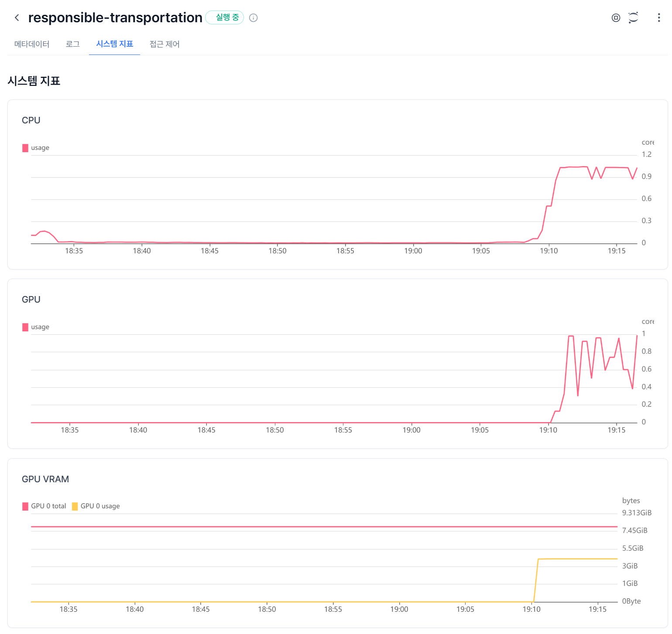Click the 19:10 time label on the CPU chart
672x634 pixels.
(549, 251)
